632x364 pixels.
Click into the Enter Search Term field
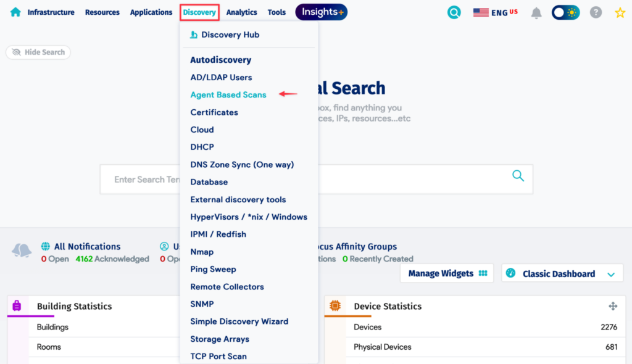317,180
